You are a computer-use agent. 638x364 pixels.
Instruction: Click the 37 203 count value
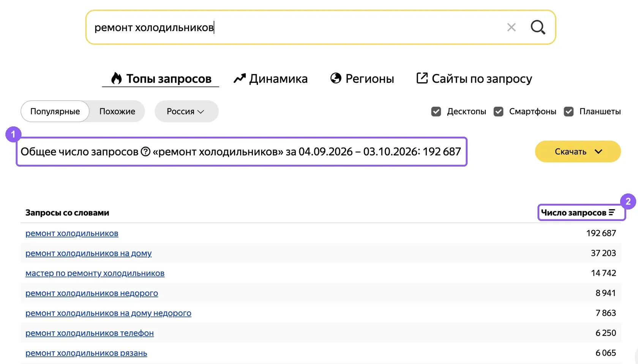click(603, 253)
